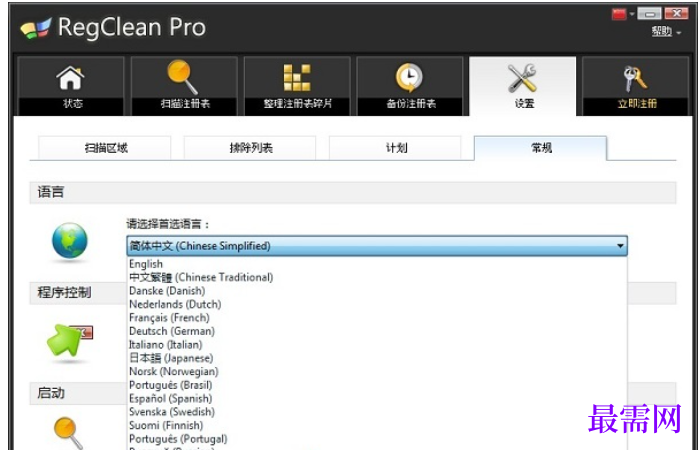
Task: Choose 中文繁體 (Chinese Traditional) language
Action: [377, 277]
